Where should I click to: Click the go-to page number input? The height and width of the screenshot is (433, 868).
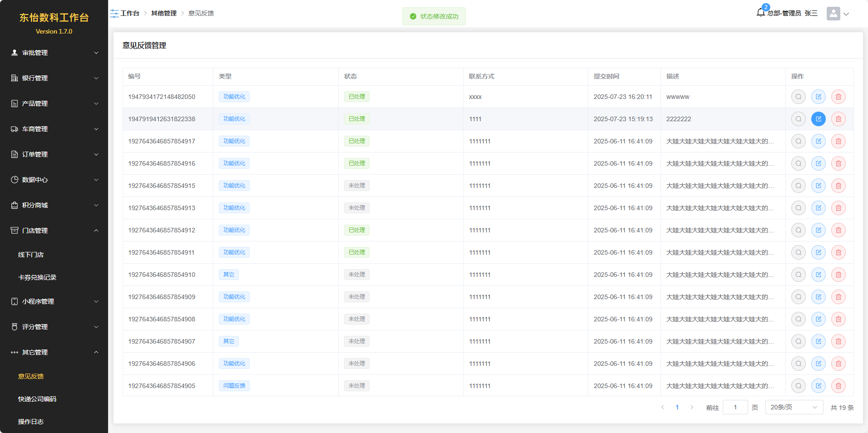pyautogui.click(x=735, y=407)
